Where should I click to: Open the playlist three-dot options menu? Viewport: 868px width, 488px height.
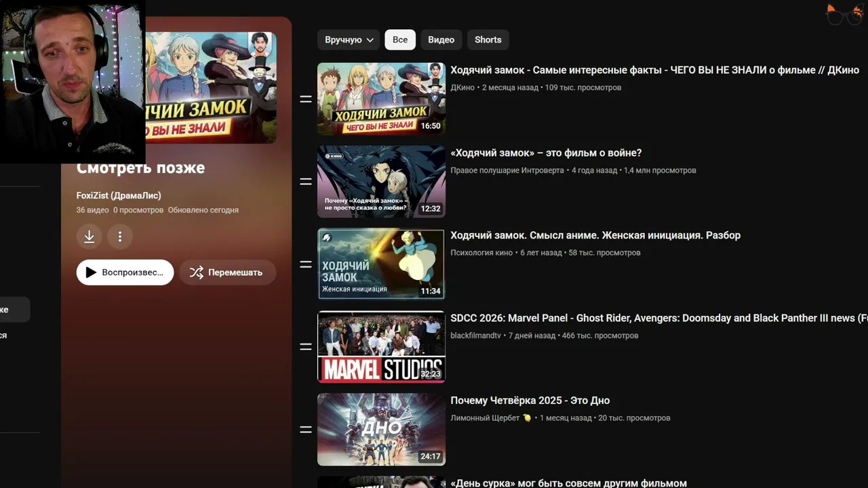coord(120,237)
